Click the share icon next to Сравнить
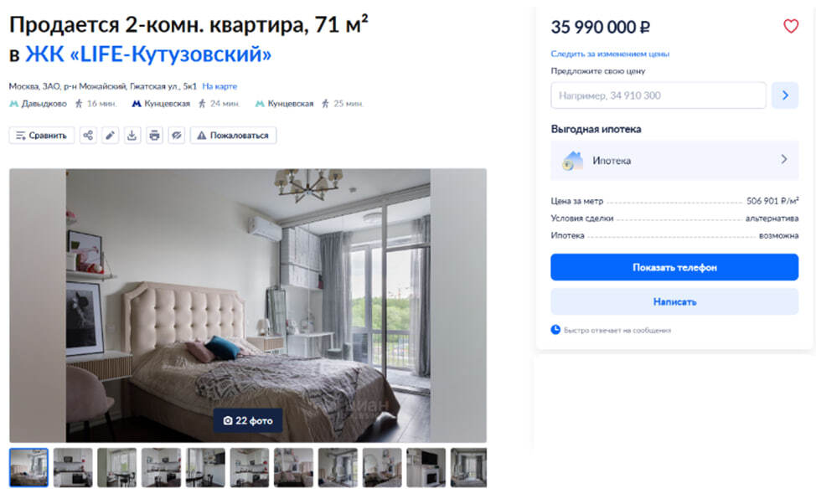This screenshot has height=504, width=816. (88, 136)
